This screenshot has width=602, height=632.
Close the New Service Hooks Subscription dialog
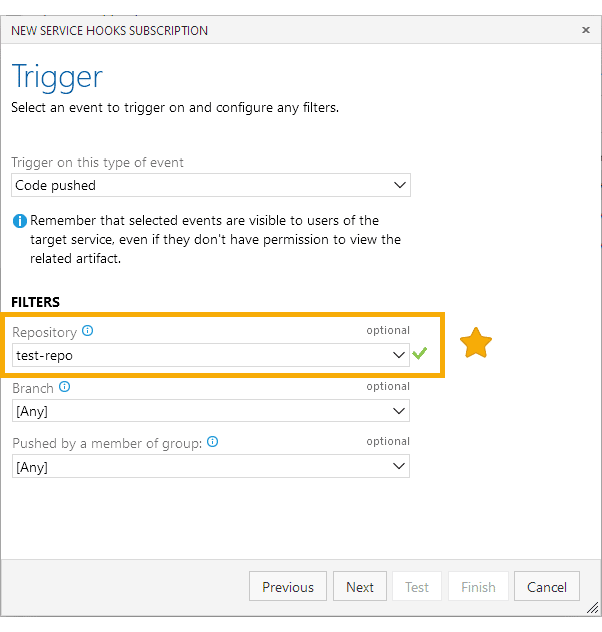[x=586, y=30]
